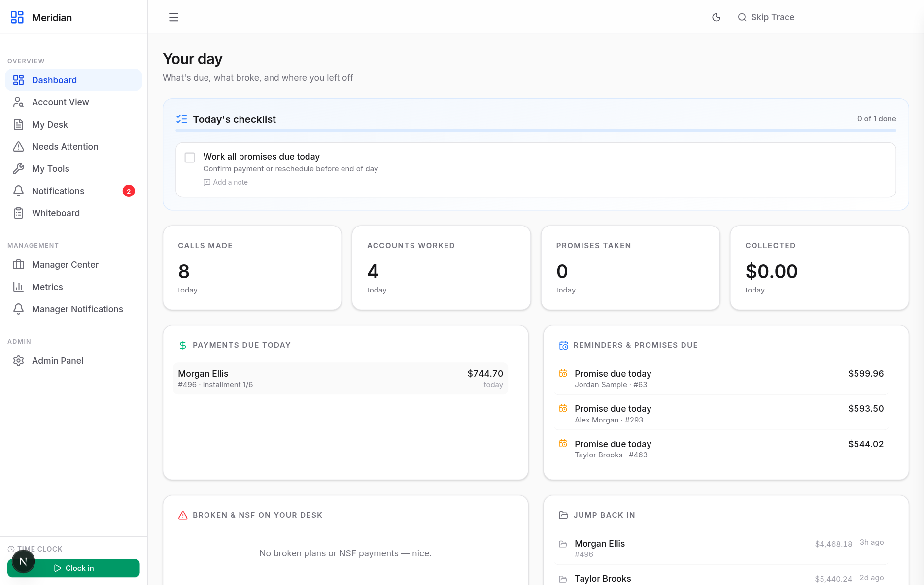Toggle the sidebar hamburger menu
This screenshot has height=585, width=924.
[173, 17]
